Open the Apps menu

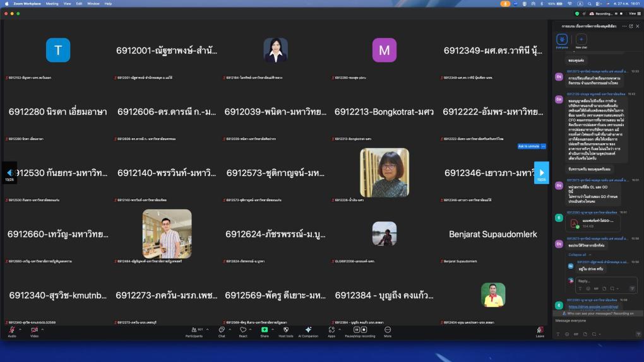point(331,330)
